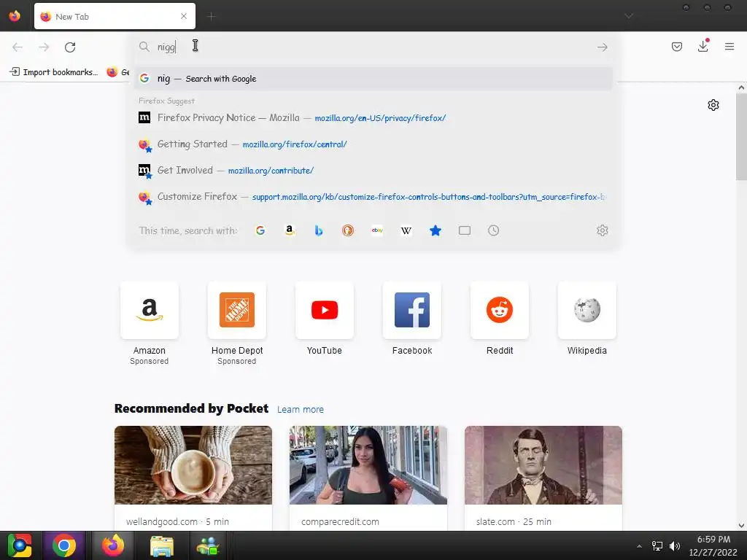747x560 pixels.
Task: Open the volume control in the tray
Action: pyautogui.click(x=675, y=546)
